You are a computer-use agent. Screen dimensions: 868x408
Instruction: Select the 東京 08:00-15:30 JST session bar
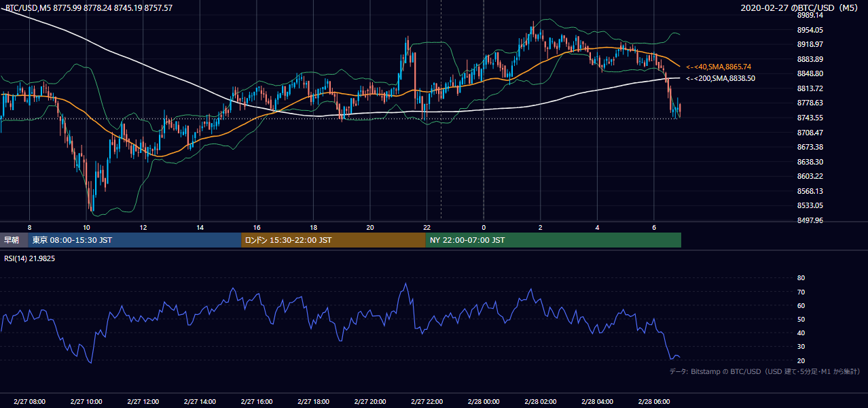pyautogui.click(x=134, y=240)
